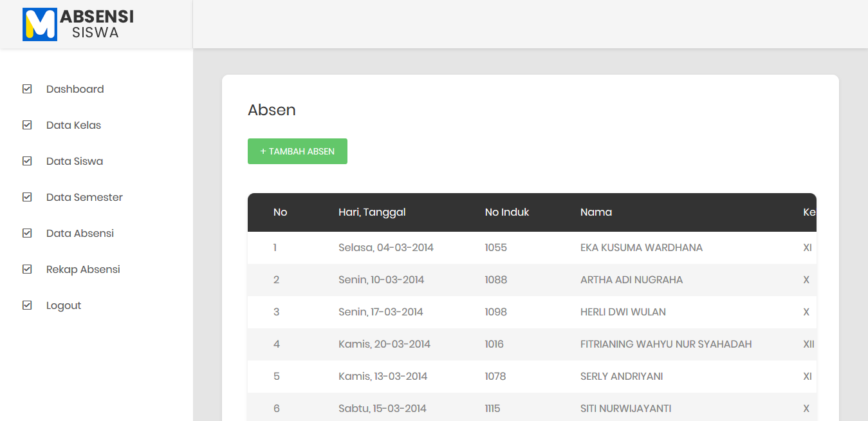
Task: Click the Absen page heading
Action: pyautogui.click(x=272, y=110)
